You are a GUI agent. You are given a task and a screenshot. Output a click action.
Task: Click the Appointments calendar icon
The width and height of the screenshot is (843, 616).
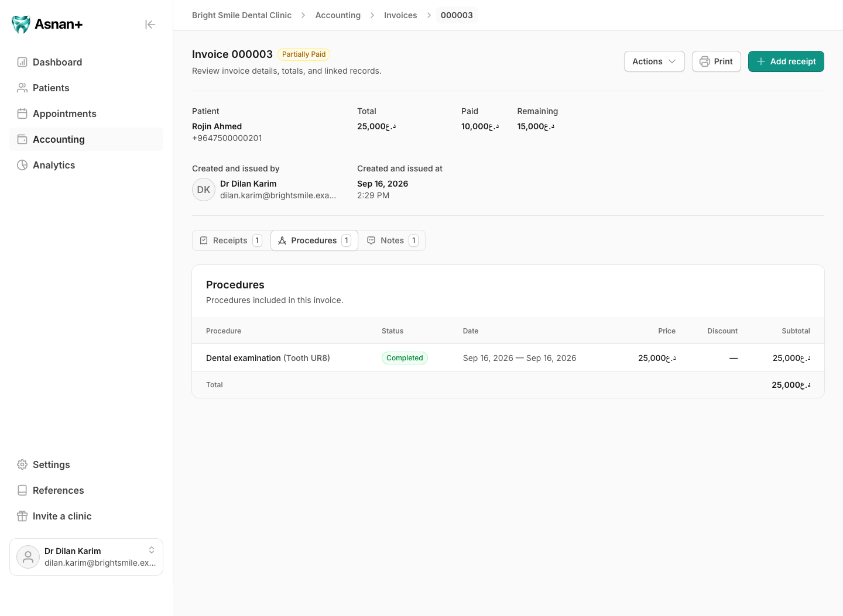click(x=22, y=113)
